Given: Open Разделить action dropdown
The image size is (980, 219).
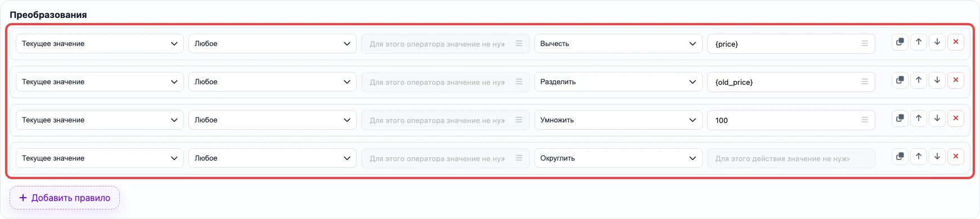Looking at the screenshot, I should (x=618, y=82).
